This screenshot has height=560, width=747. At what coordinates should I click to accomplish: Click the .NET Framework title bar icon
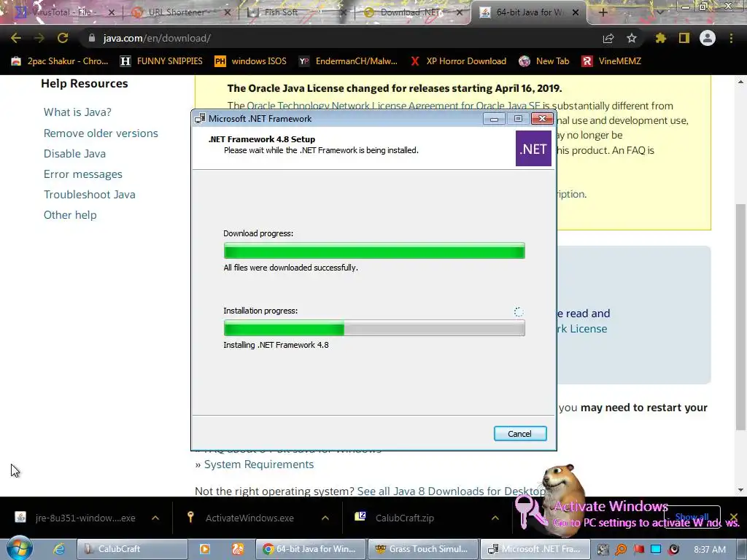click(200, 119)
